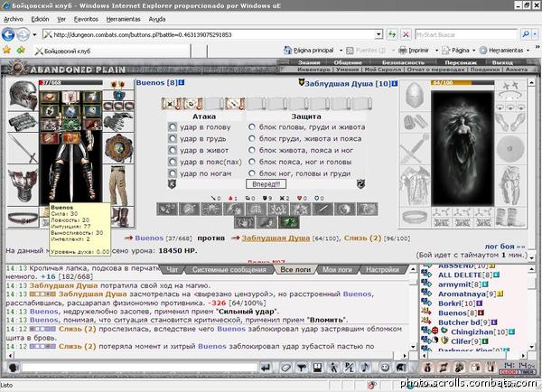Use the hand-print skill icon
The image size is (542, 392).
click(245, 222)
